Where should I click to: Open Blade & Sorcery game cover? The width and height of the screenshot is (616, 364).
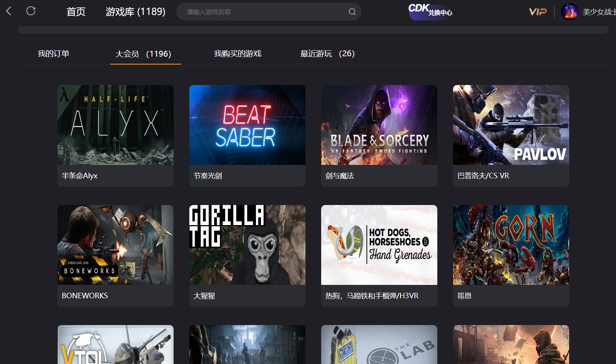pyautogui.click(x=379, y=125)
